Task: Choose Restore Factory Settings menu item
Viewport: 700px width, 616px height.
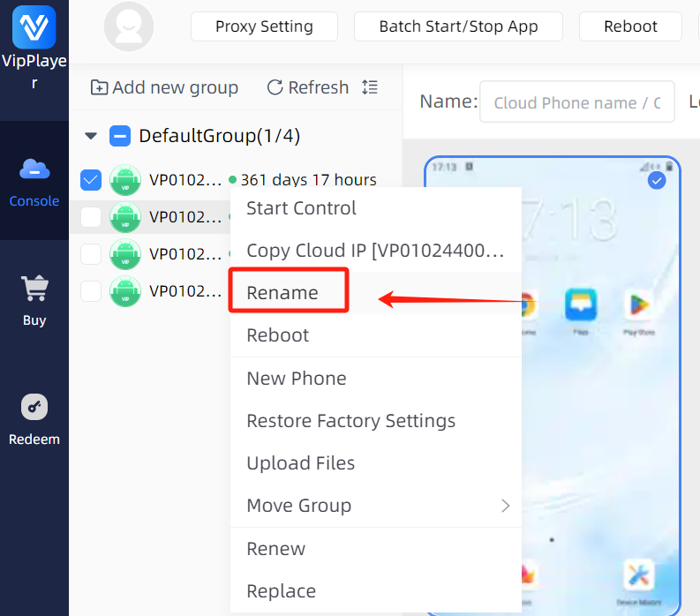Action: point(350,421)
